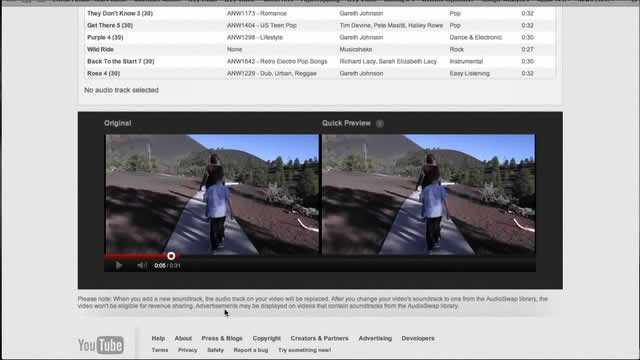This screenshot has height=360, width=640.
Task: Click the 0:27 duration of Wild Ride
Action: point(527,49)
